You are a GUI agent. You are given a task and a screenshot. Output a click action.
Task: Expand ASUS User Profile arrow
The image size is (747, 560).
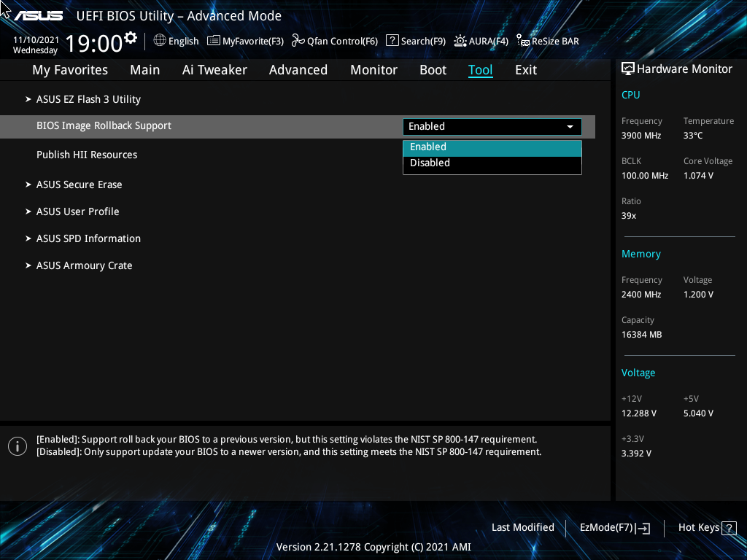point(28,211)
